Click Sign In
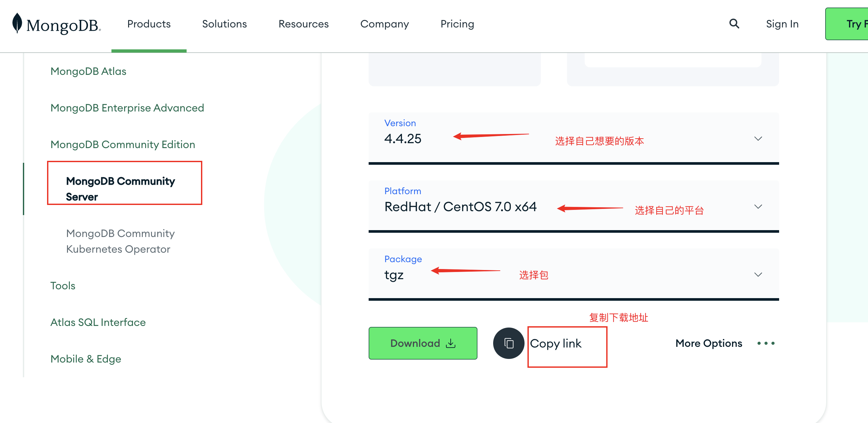 [782, 24]
